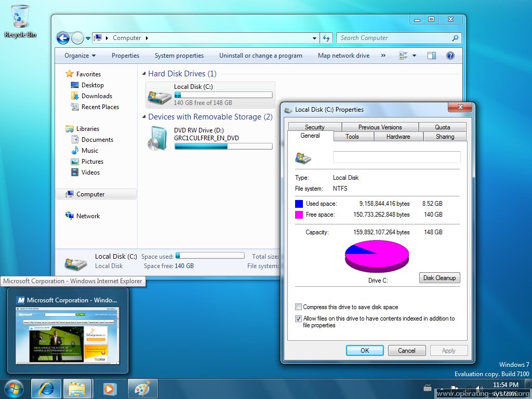This screenshot has width=532, height=399.
Task: Open Favorites star in navigation pane
Action: (70, 74)
